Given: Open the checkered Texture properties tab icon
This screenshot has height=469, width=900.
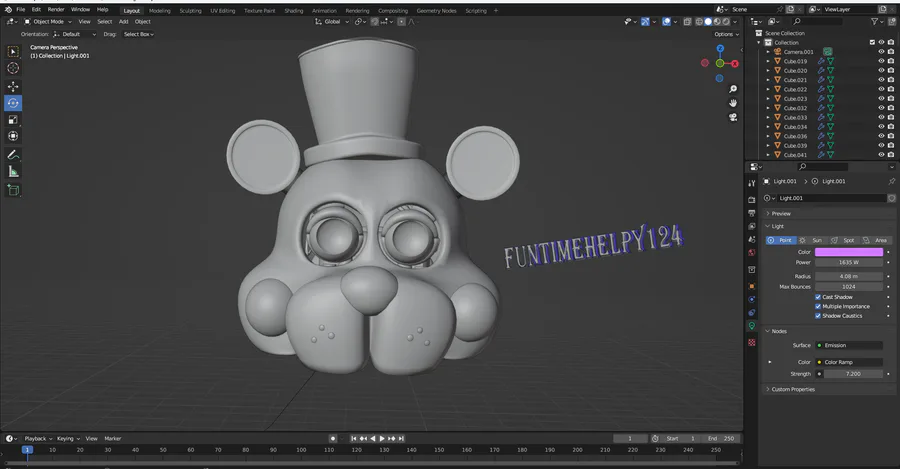Looking at the screenshot, I should pos(752,343).
